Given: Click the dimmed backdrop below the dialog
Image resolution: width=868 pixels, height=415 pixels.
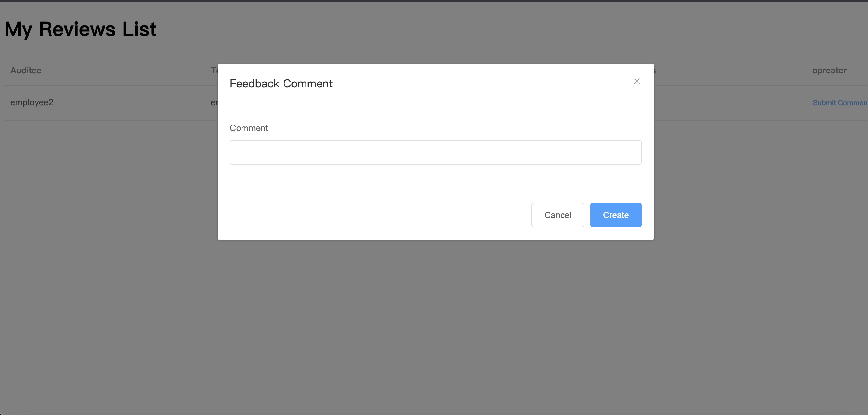Looking at the screenshot, I should 435,320.
